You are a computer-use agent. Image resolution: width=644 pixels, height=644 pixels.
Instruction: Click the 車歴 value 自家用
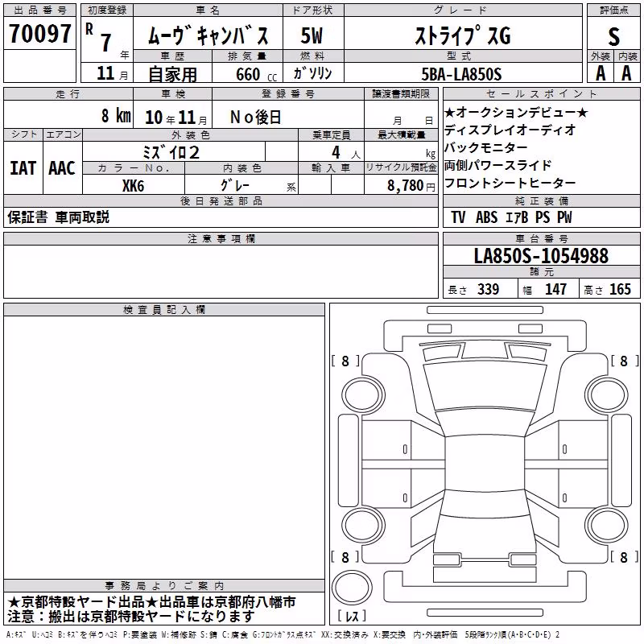point(172,74)
